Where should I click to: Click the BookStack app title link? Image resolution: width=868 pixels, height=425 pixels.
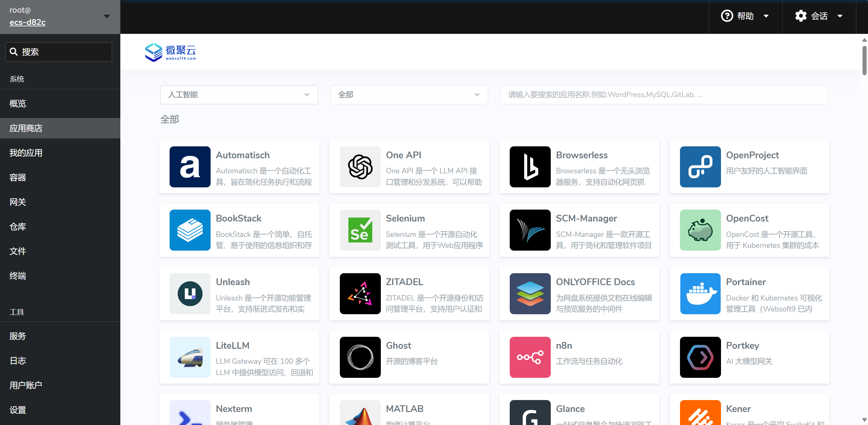[238, 218]
